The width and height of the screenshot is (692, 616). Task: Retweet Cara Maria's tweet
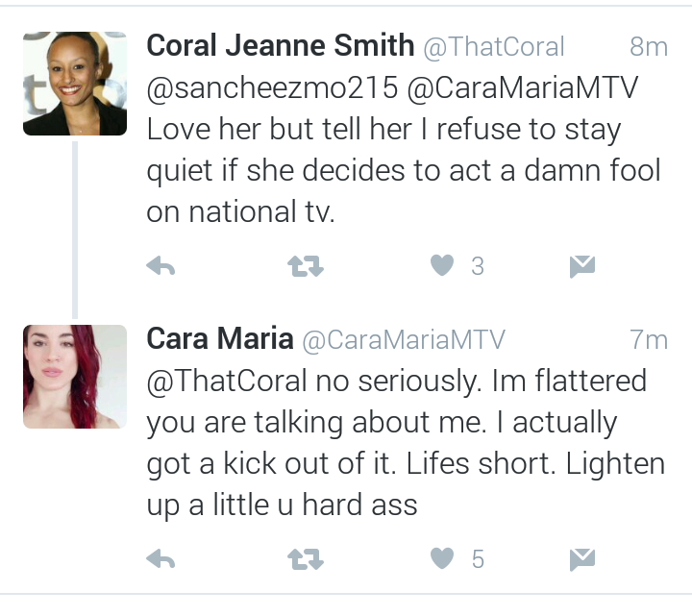pyautogui.click(x=306, y=559)
